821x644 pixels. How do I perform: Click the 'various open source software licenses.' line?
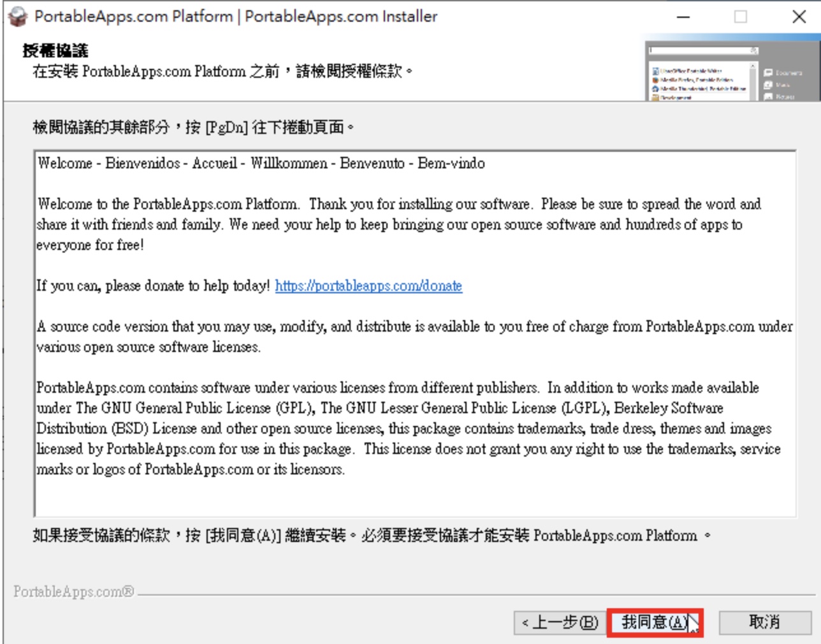[x=149, y=347]
